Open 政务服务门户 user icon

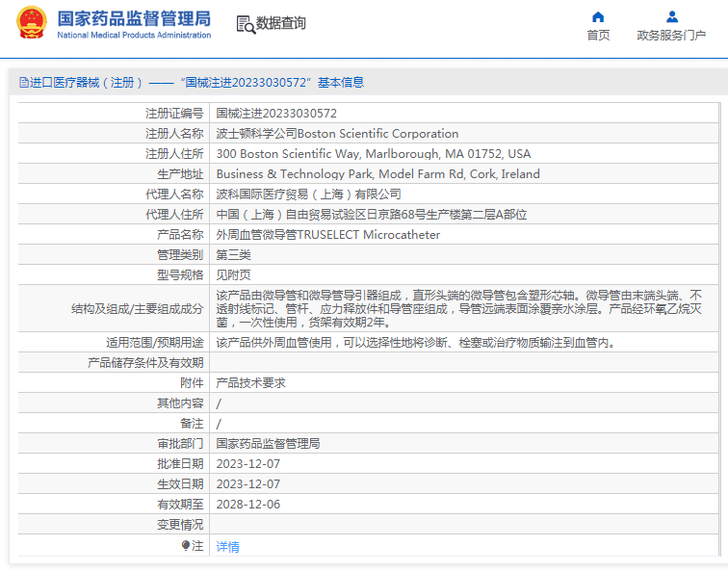tap(671, 17)
